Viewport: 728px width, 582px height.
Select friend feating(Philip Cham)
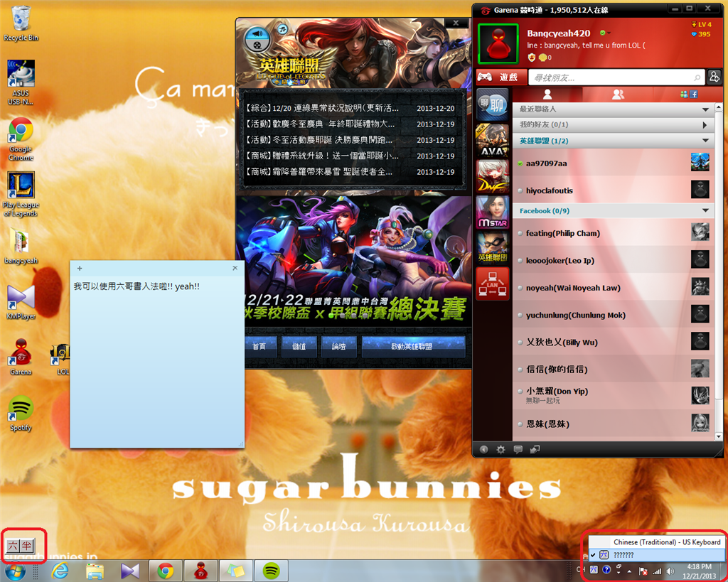[x=613, y=233]
